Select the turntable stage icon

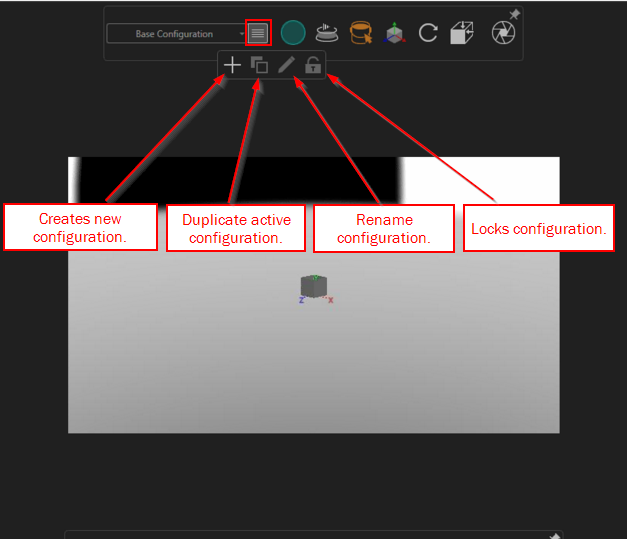327,33
